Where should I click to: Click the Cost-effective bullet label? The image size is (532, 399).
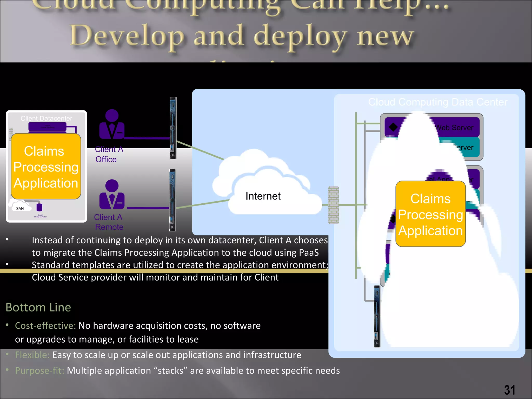(x=45, y=326)
